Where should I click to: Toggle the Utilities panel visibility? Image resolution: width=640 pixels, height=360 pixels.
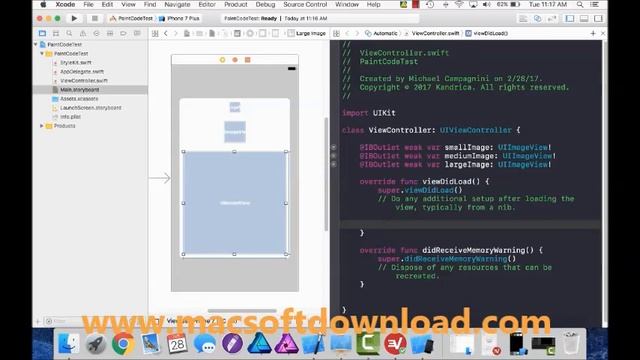click(598, 19)
